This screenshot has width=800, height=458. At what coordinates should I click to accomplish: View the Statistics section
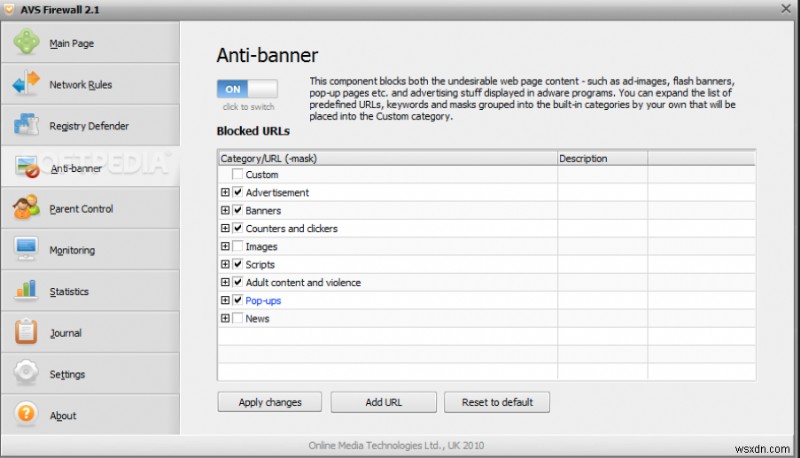tap(90, 291)
